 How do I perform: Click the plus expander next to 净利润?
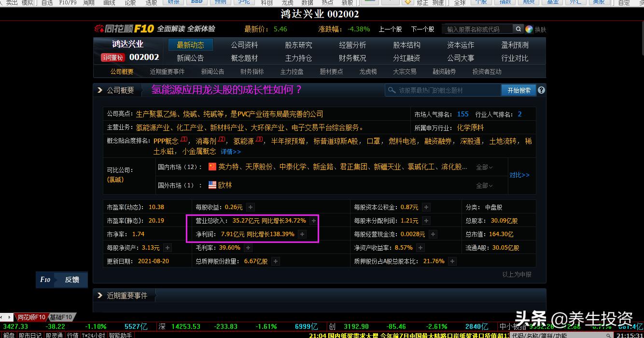click(302, 234)
